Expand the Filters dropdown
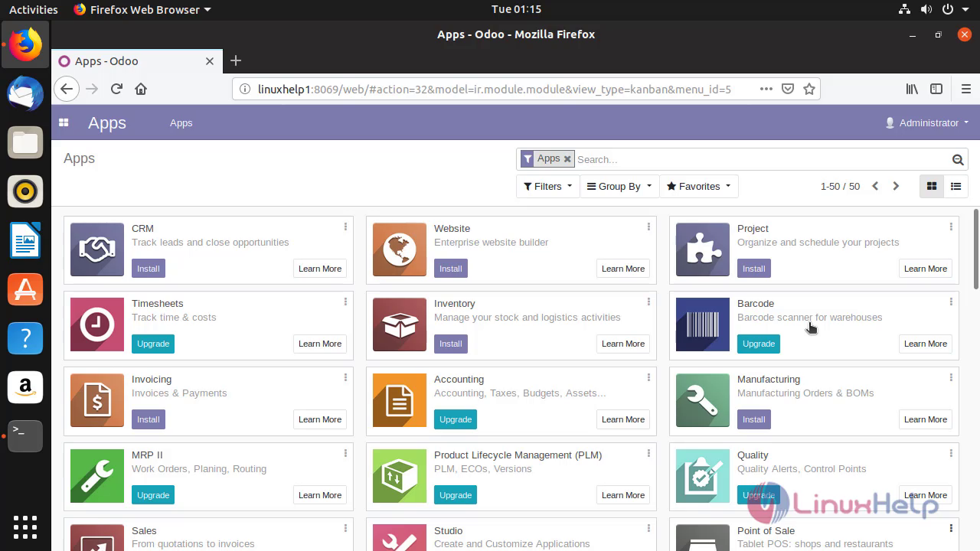 point(548,186)
